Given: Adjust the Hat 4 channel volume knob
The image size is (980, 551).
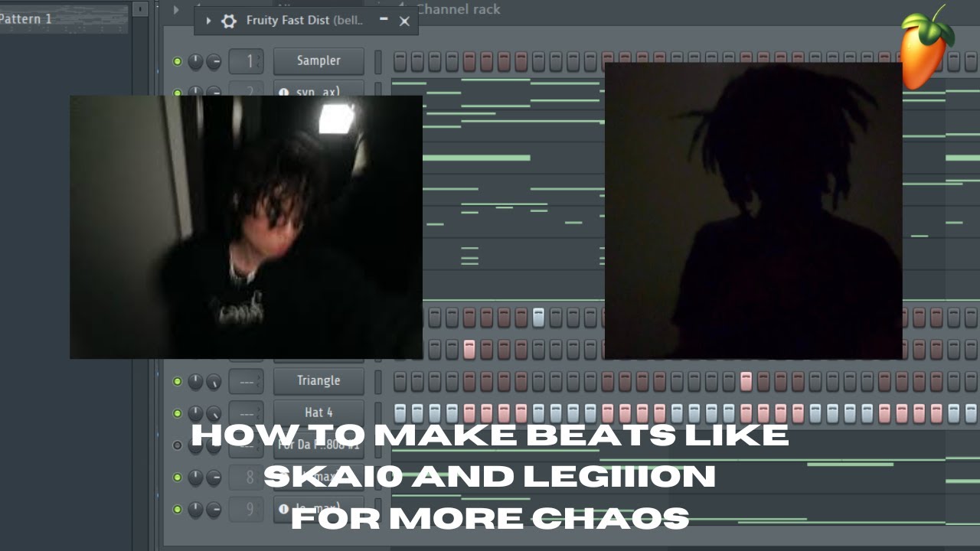Looking at the screenshot, I should [x=214, y=413].
